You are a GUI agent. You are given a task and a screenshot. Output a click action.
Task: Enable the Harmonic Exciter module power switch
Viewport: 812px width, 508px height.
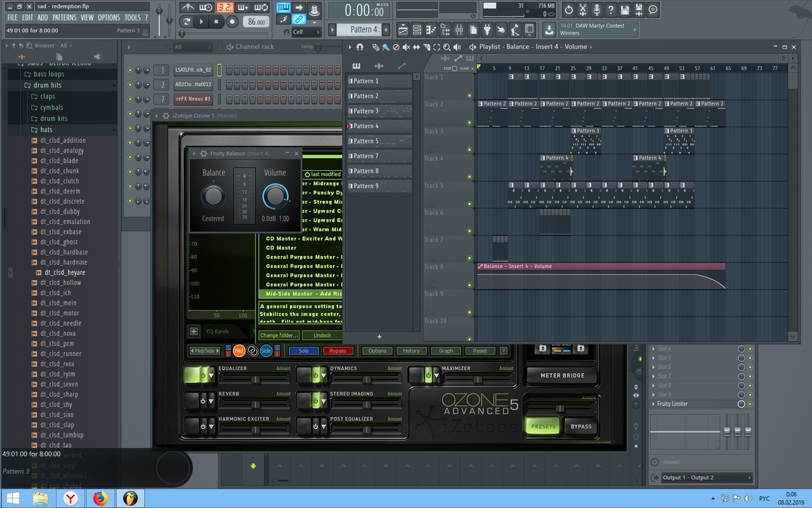(x=204, y=426)
